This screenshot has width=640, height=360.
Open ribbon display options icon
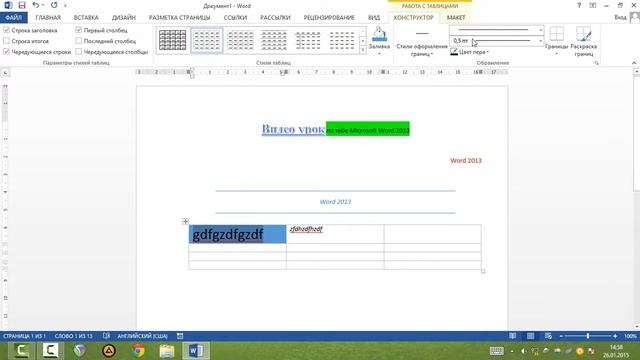[593, 5]
